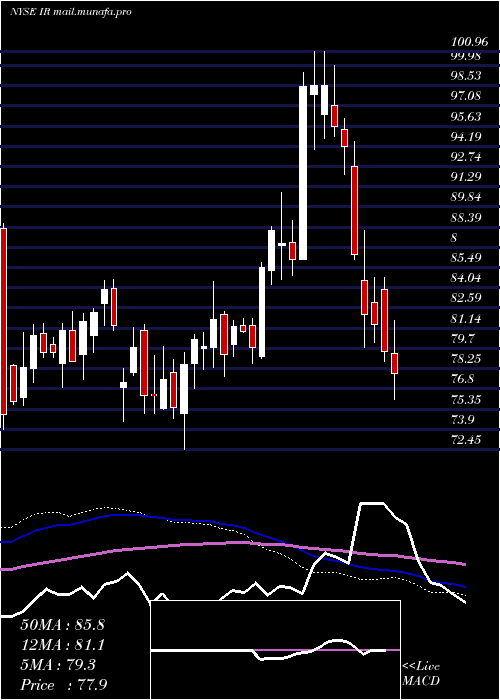Click the last red candlestick on the right
500x700 pixels.
point(394,363)
